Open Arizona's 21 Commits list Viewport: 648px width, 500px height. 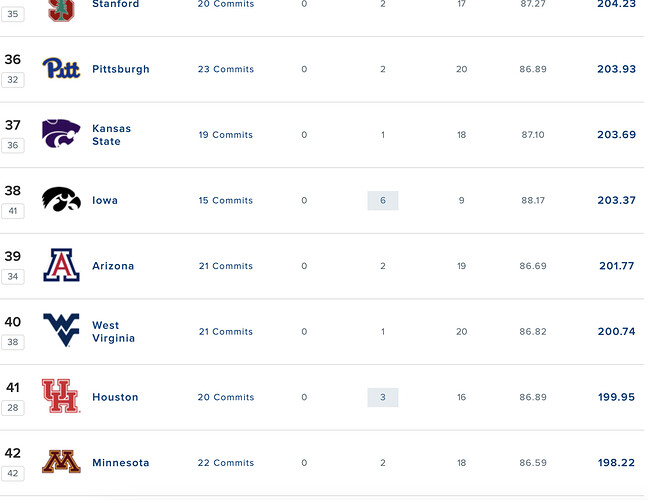[x=226, y=266]
